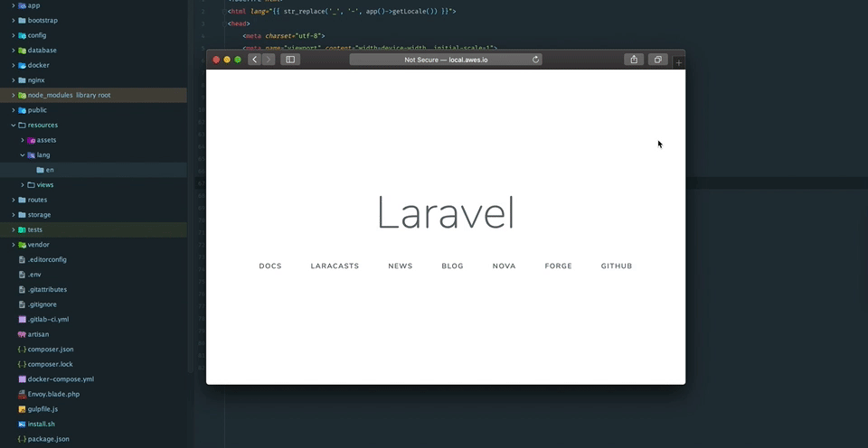Expand the tests folder

click(14, 229)
